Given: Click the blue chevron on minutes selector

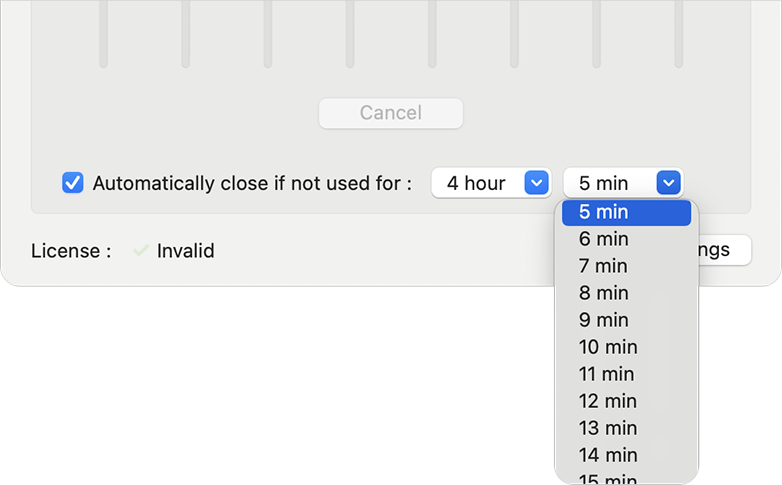Looking at the screenshot, I should (669, 183).
